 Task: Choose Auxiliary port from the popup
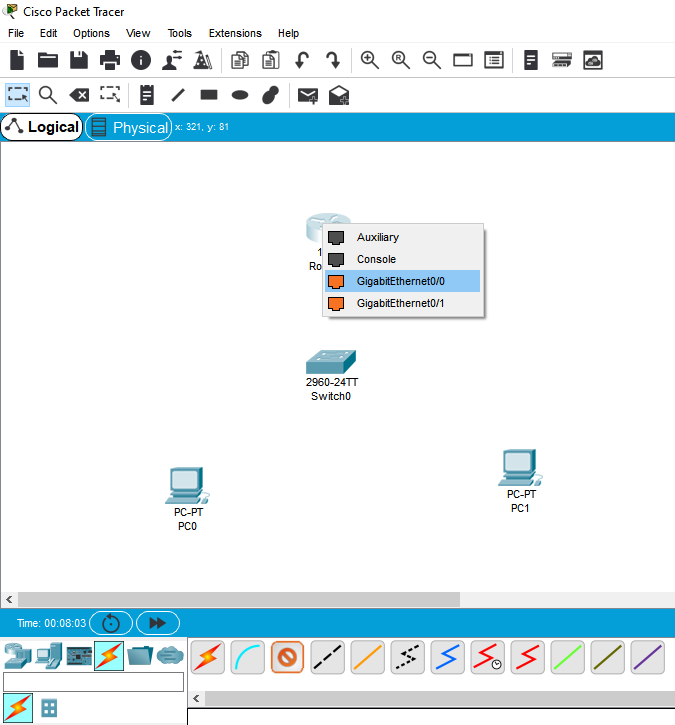403,237
